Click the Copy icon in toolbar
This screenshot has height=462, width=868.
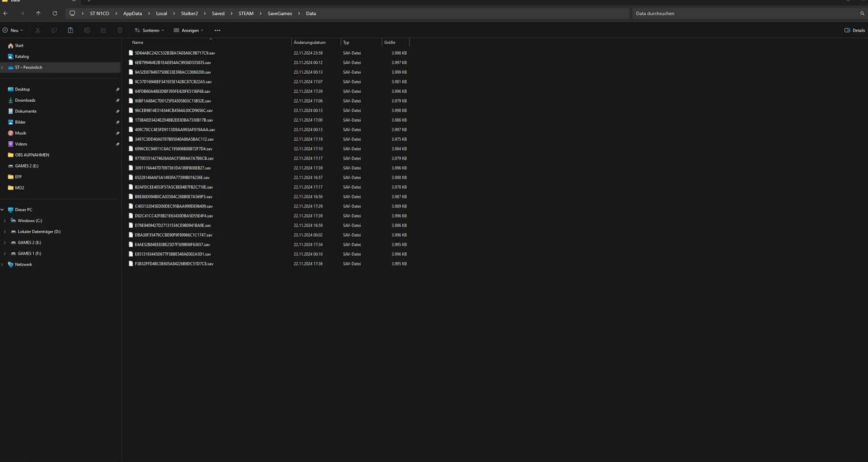[54, 30]
